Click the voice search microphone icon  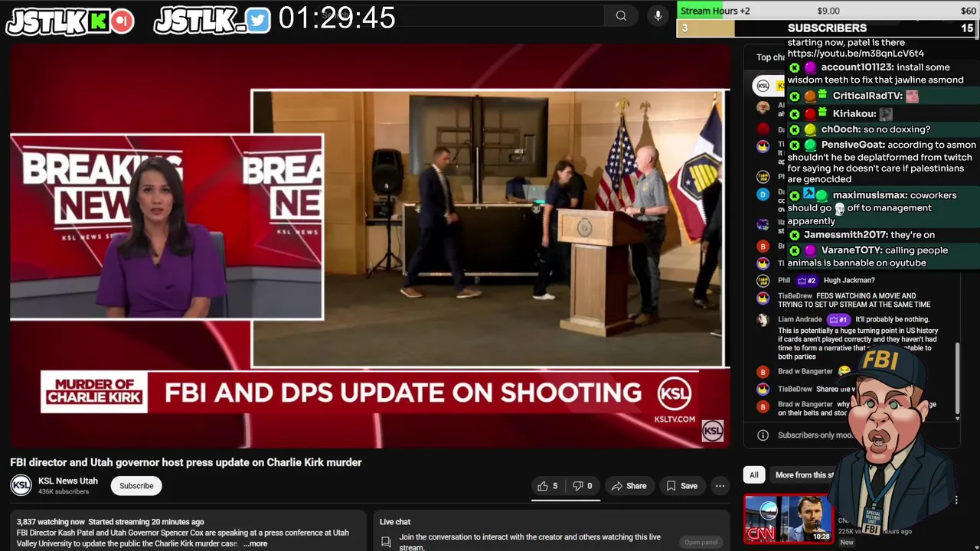point(658,15)
